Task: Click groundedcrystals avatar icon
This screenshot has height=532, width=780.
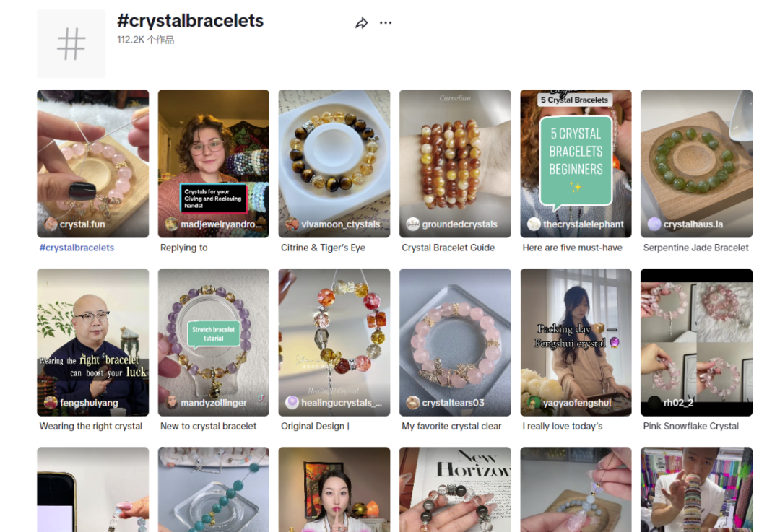Action: coord(412,224)
